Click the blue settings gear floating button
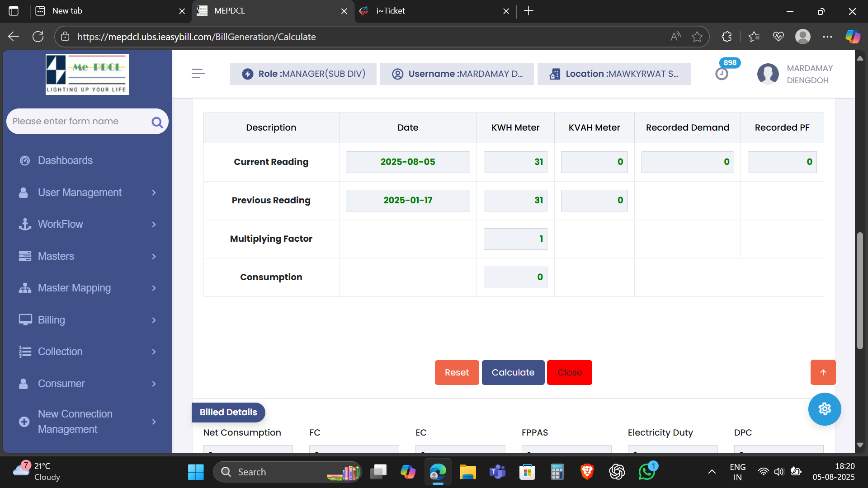This screenshot has width=868, height=488. (x=824, y=409)
